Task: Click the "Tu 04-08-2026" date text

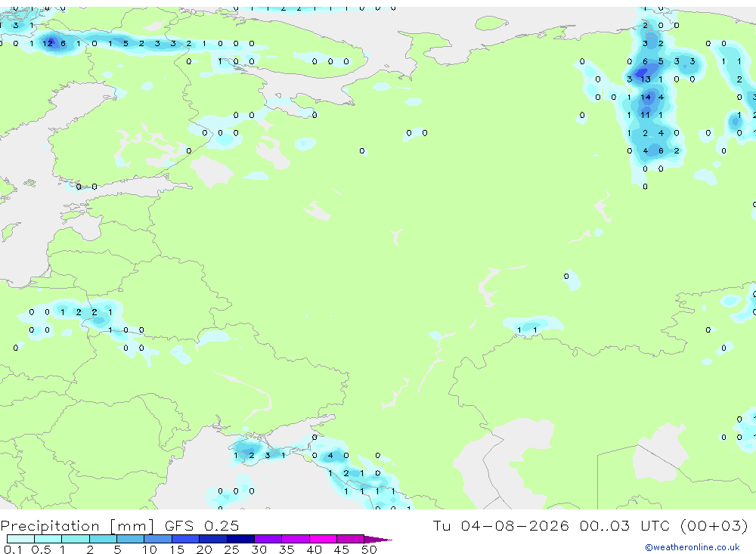Action: (x=500, y=525)
